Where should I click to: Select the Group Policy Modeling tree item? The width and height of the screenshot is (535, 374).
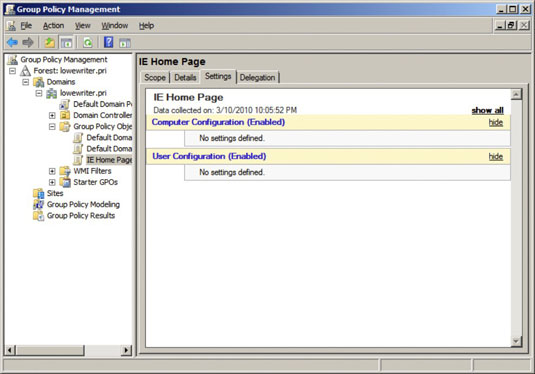point(83,204)
